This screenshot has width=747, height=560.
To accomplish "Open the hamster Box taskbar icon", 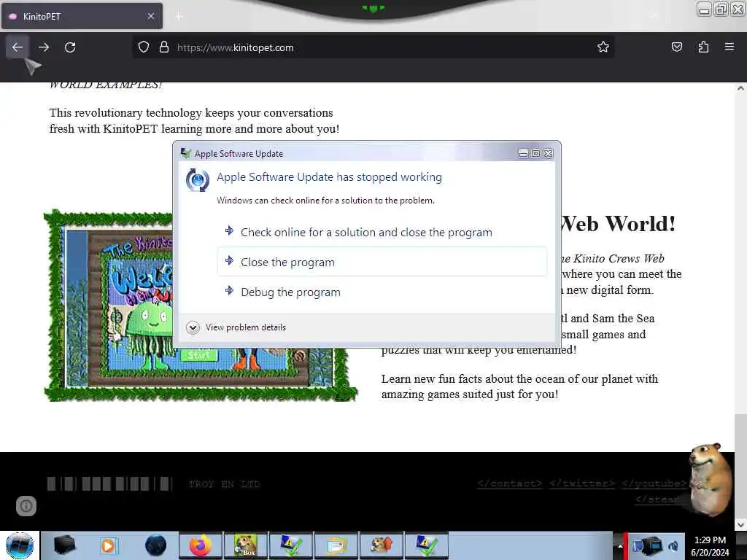I will 246,545.
